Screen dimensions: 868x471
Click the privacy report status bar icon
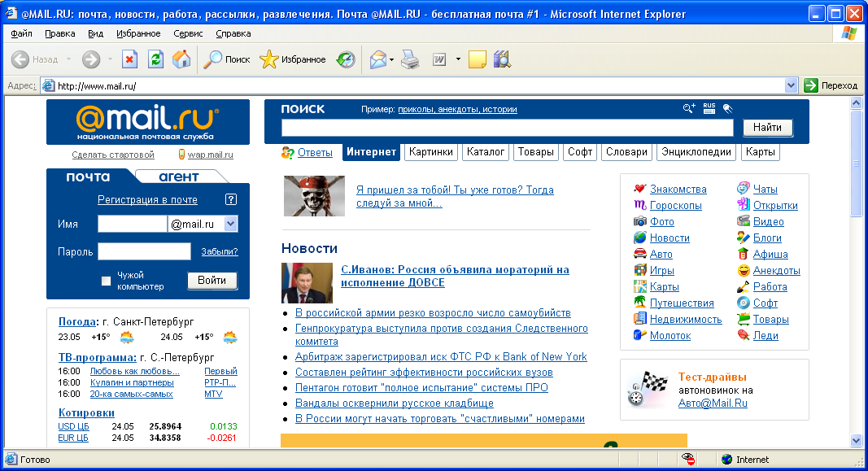(x=688, y=459)
